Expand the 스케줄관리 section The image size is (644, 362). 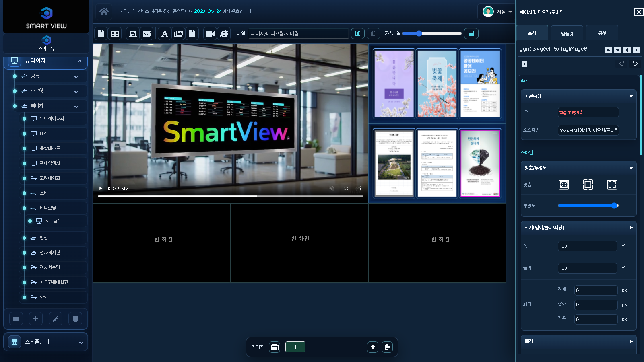[x=81, y=343]
